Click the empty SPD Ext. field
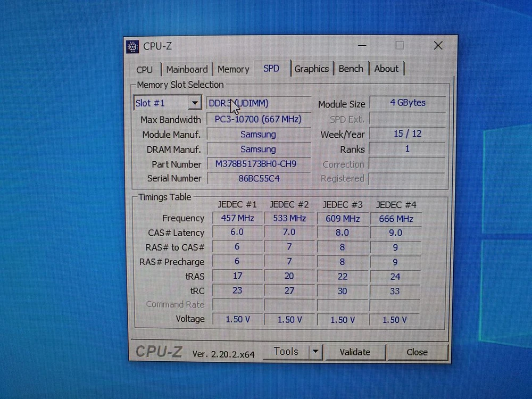 (x=407, y=119)
